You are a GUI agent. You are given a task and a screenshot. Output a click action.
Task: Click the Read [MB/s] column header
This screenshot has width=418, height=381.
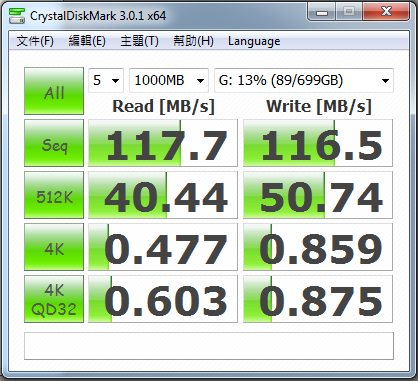tap(163, 107)
